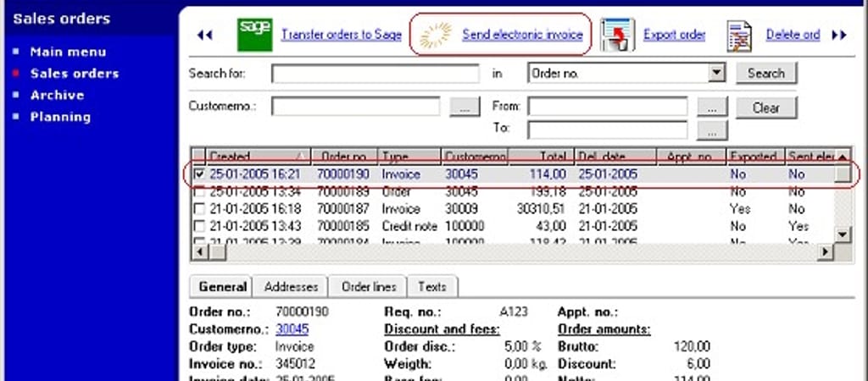Go to Archive in the sidebar
Screen dimensions: 868x381
pyautogui.click(x=57, y=96)
